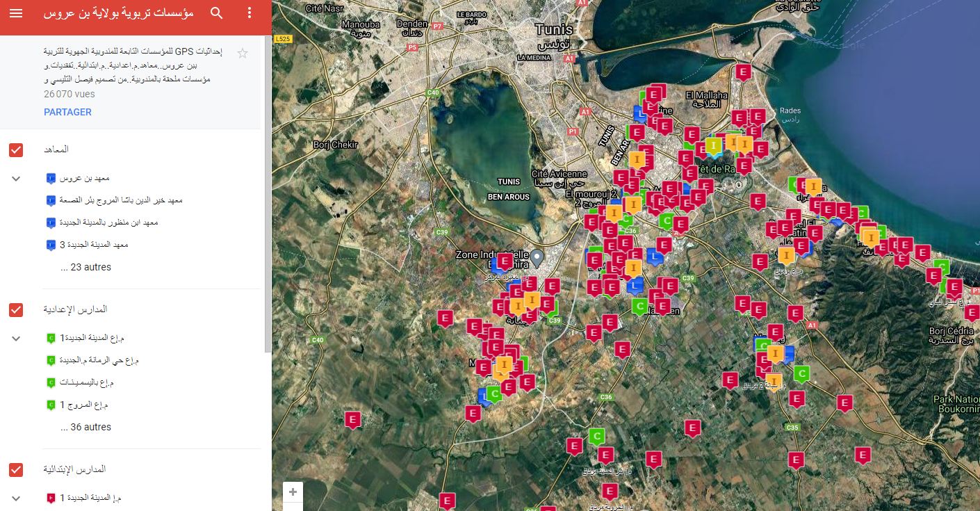The width and height of the screenshot is (980, 511).
Task: Show the 23 autres hidden items
Action: [x=85, y=267]
